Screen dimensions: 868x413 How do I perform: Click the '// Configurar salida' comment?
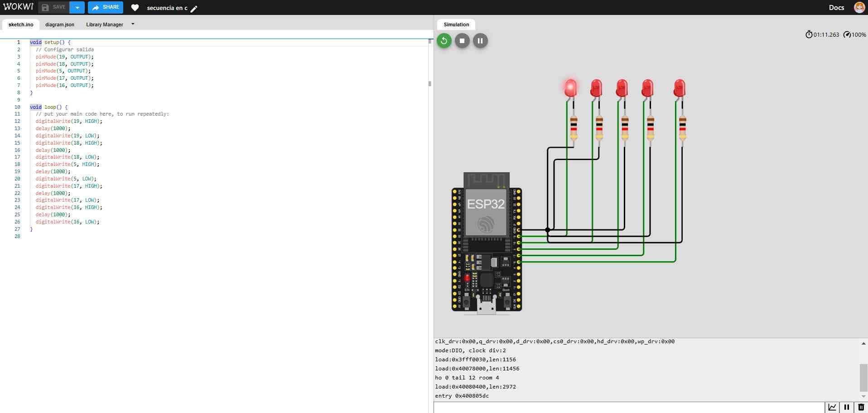[65, 49]
